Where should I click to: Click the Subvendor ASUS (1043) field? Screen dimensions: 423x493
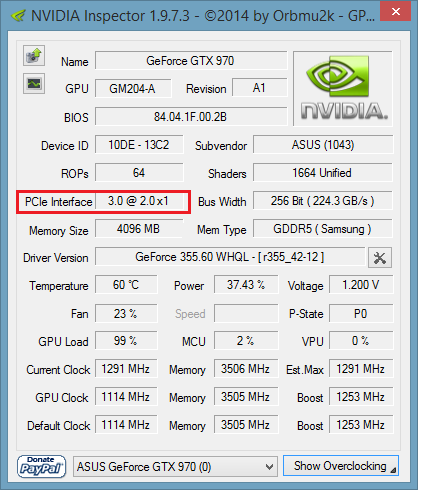(323, 145)
